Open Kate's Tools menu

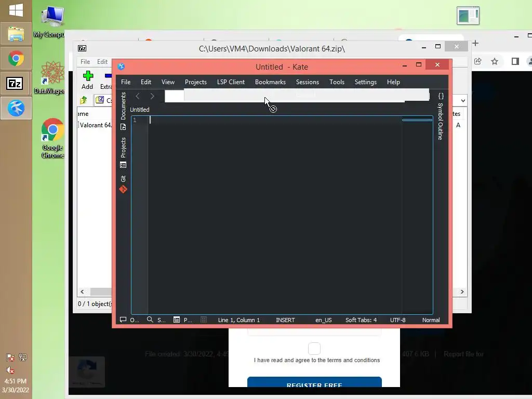[x=337, y=82]
